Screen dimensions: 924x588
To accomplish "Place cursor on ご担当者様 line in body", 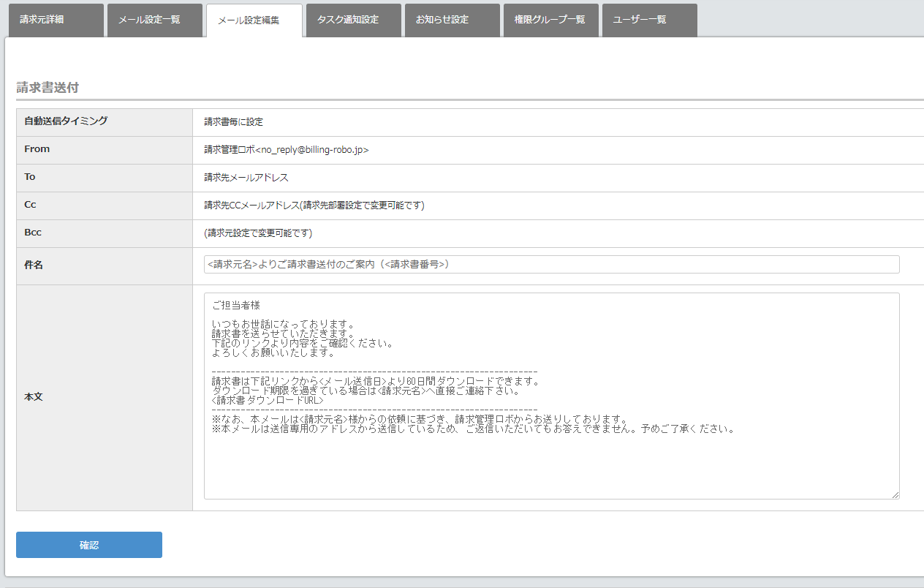I will coord(236,305).
